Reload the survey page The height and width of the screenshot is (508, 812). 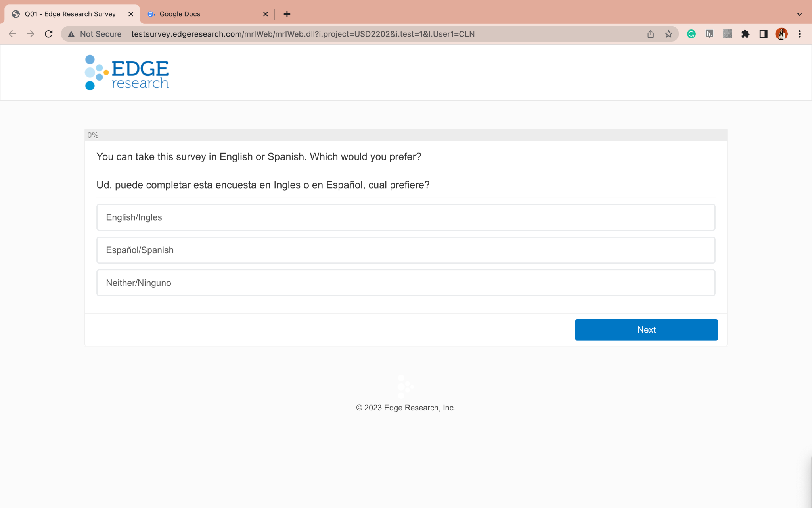click(x=48, y=34)
